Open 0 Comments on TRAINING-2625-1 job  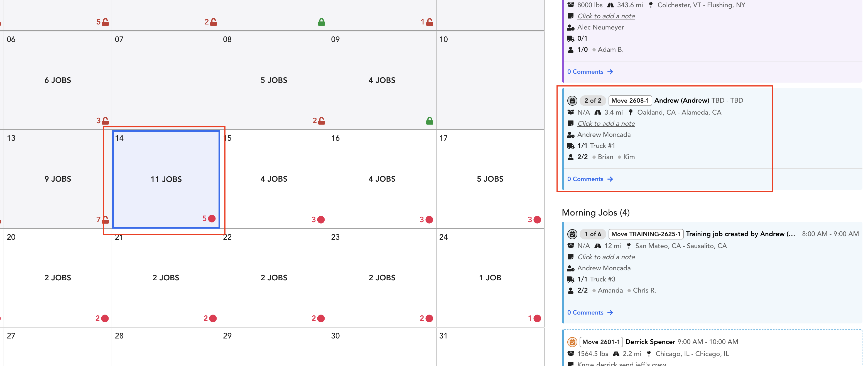590,313
